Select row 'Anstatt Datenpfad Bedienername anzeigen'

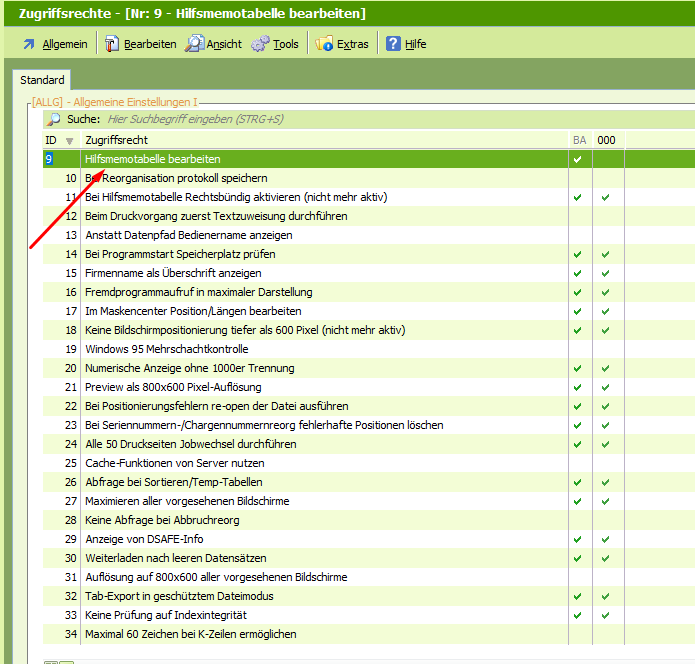pos(369,235)
